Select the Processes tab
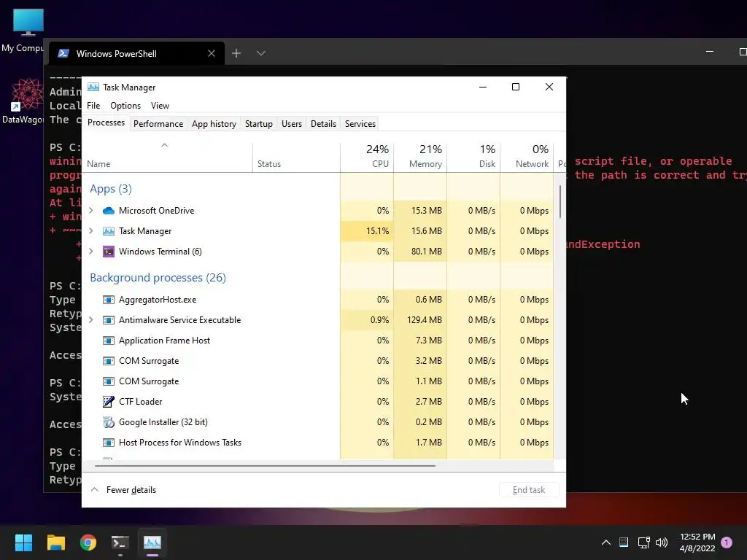The image size is (747, 560). point(106,122)
